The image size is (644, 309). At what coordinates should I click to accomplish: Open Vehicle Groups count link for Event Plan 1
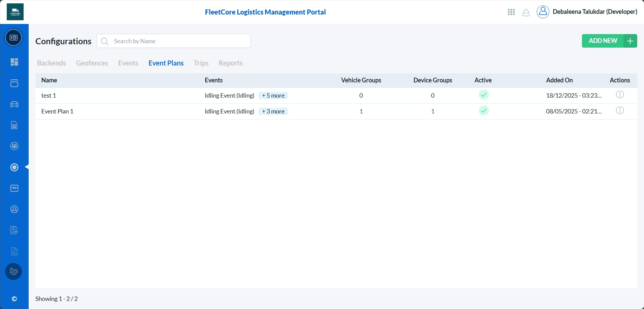(x=361, y=111)
